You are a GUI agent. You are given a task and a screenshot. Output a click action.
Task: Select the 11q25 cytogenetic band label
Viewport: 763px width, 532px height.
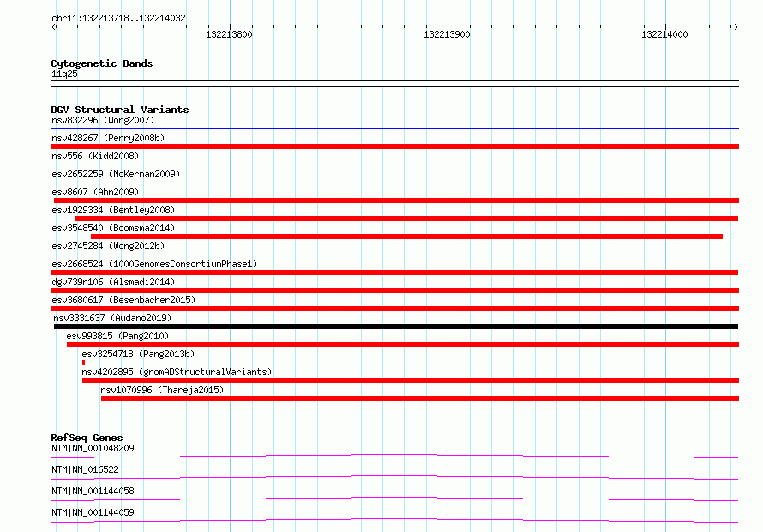coord(64,74)
